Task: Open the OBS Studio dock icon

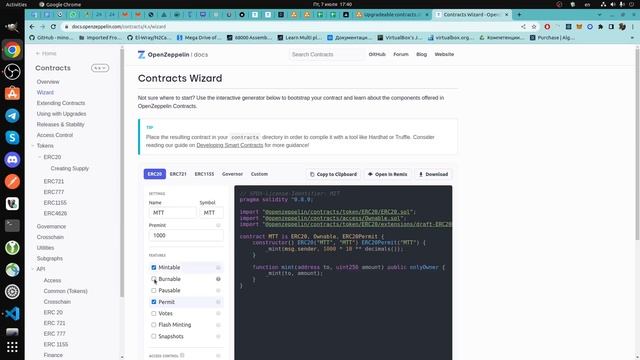Action: [12, 72]
